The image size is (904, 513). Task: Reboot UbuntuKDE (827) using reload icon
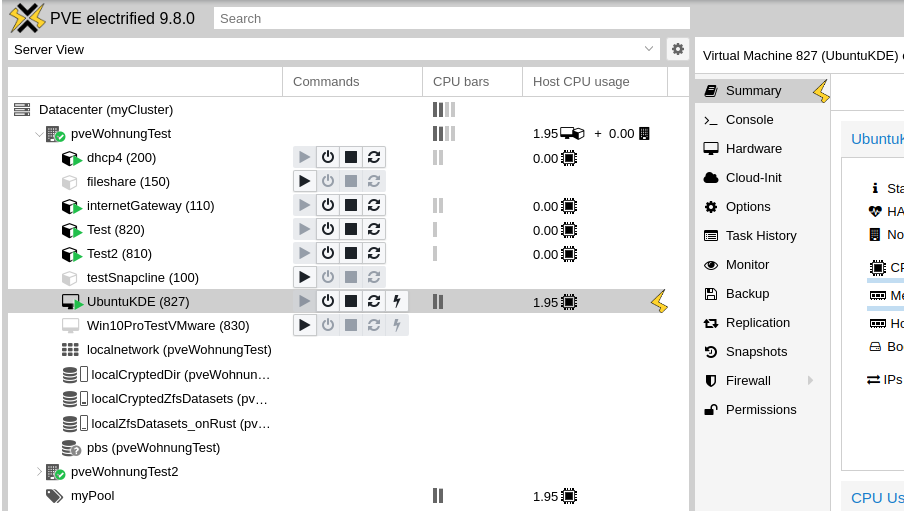pos(374,301)
